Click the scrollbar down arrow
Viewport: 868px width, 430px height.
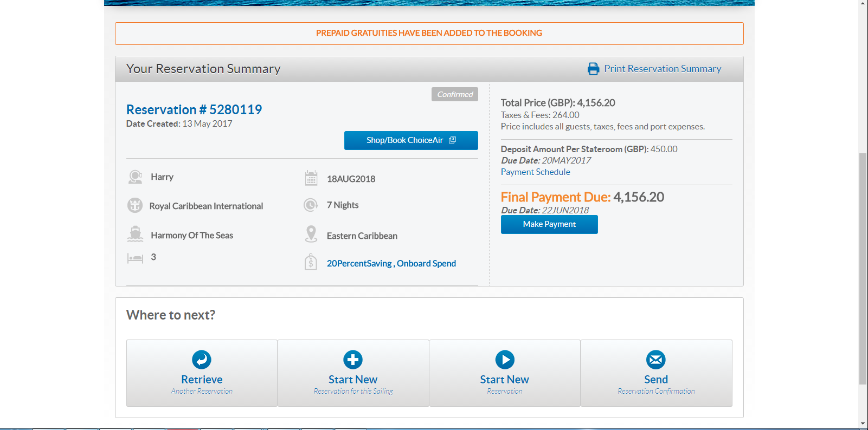[x=863, y=424]
